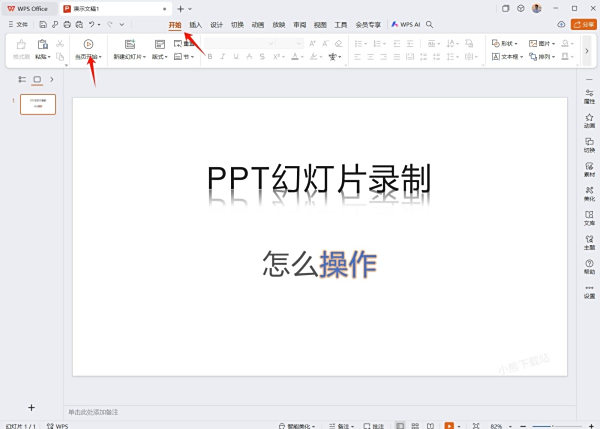Switch to the 视图 ribbon tab

click(320, 25)
